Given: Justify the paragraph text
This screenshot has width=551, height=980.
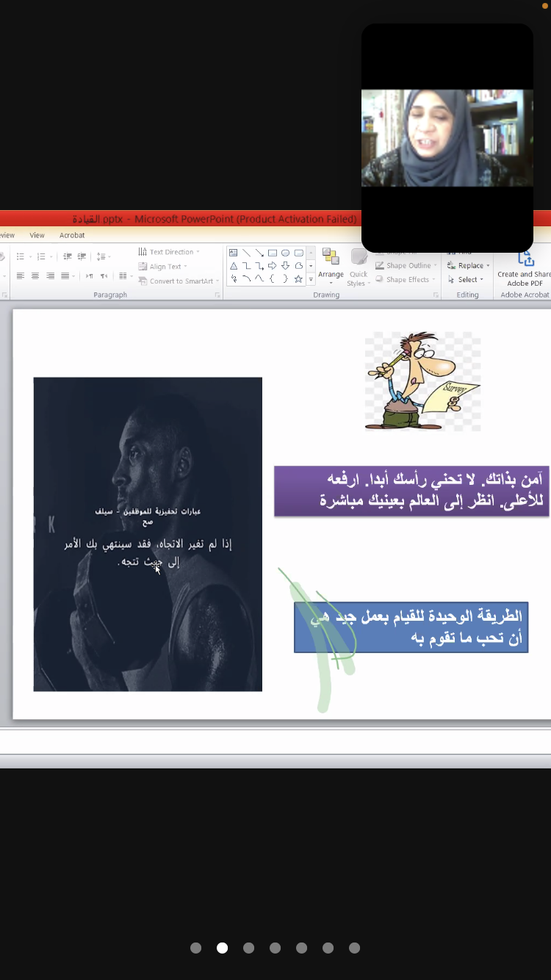Looking at the screenshot, I should (67, 276).
